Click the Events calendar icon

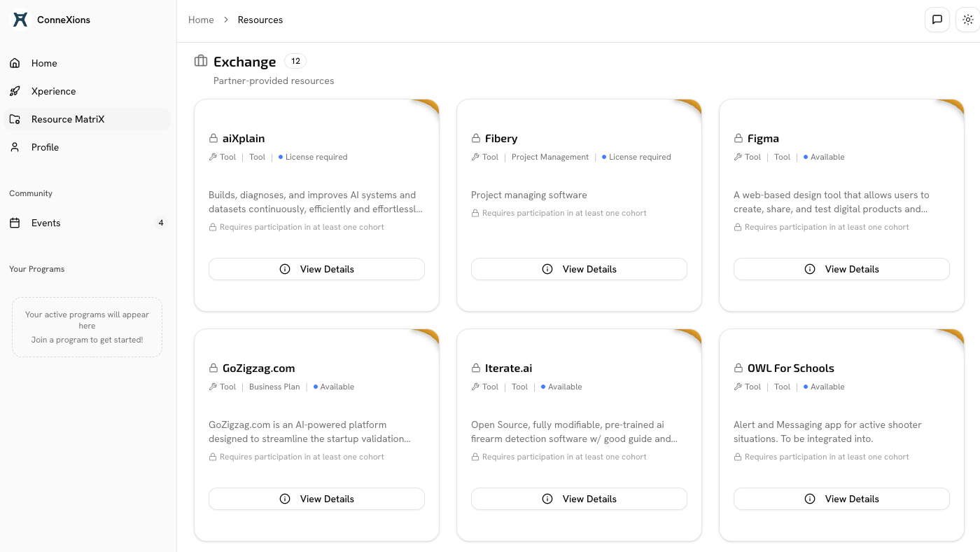(15, 223)
